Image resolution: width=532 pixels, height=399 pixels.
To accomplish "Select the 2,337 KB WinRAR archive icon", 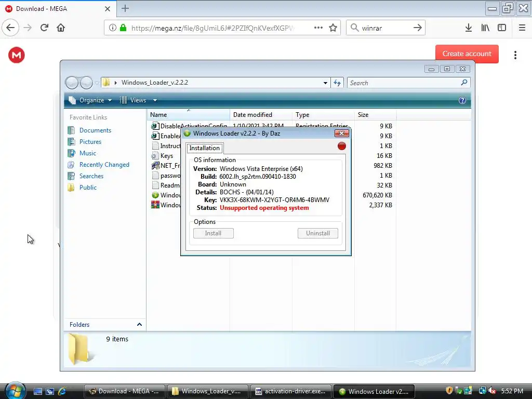I will pyautogui.click(x=155, y=205).
